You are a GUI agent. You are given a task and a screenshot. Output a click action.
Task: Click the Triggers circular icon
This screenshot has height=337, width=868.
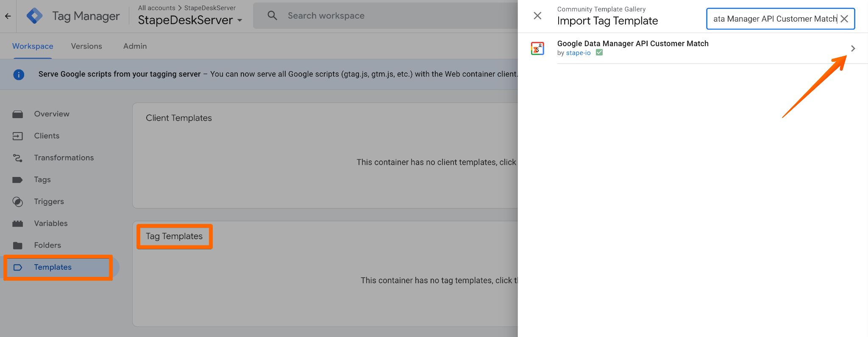coord(17,202)
